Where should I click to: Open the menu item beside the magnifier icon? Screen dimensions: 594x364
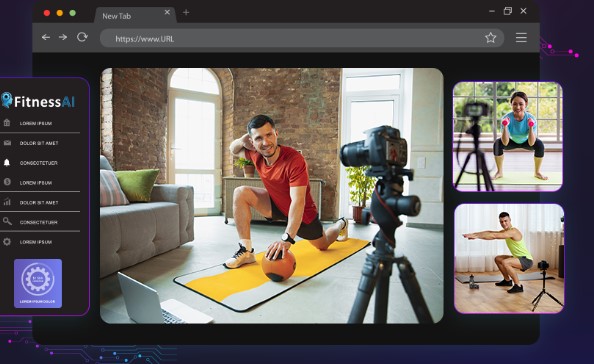pos(39,222)
